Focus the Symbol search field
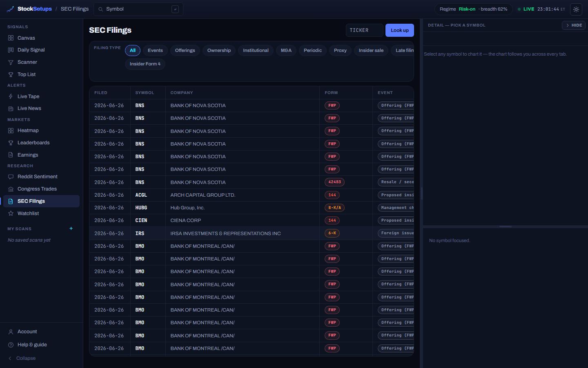Screen dimensions: 588x368 tap(138, 9)
